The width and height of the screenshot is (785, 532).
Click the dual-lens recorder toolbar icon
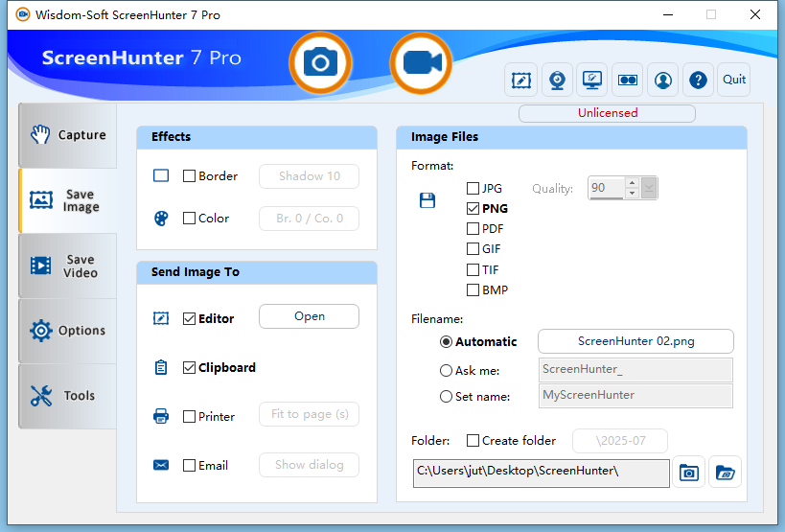[x=627, y=81]
